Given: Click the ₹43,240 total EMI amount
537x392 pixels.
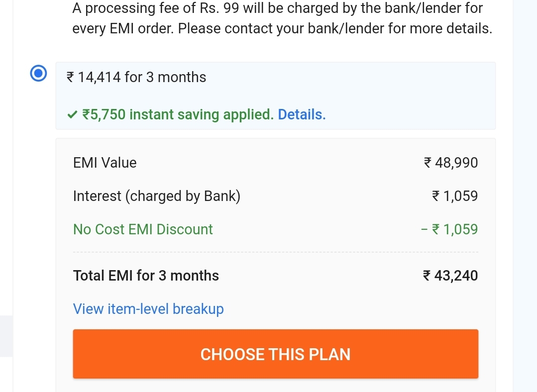Looking at the screenshot, I should coord(450,276).
